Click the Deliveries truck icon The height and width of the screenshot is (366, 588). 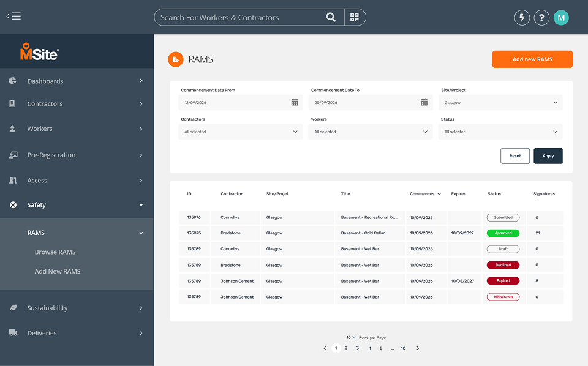point(13,333)
